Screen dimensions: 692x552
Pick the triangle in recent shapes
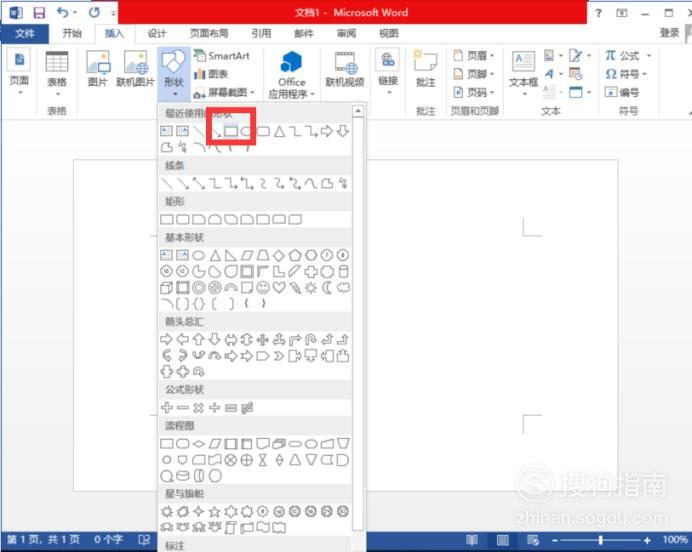point(279,131)
